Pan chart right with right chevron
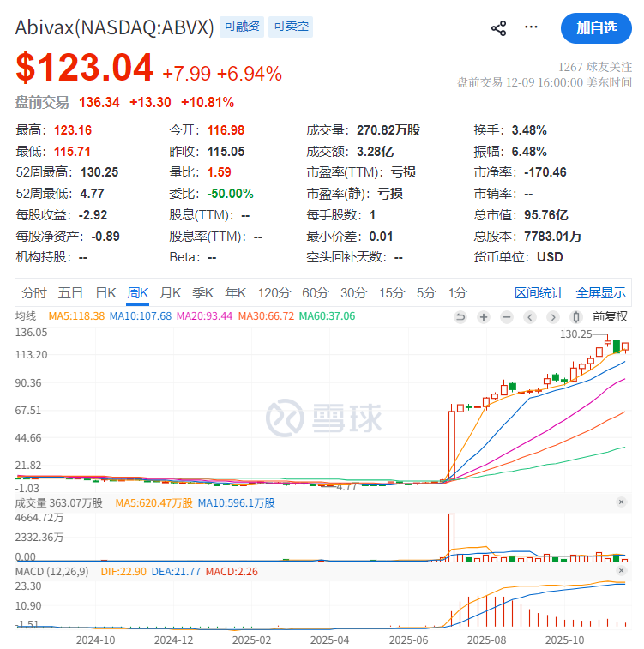This screenshot has height=649, width=644. [x=553, y=316]
